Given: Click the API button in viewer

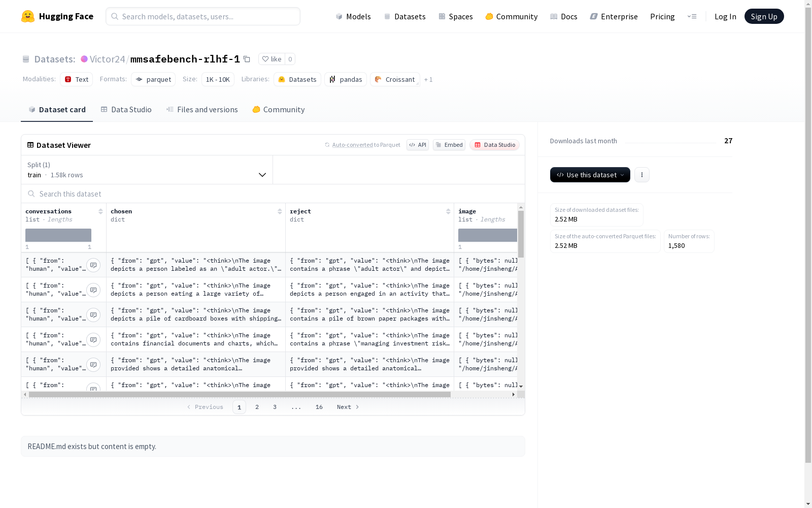Looking at the screenshot, I should pyautogui.click(x=418, y=145).
